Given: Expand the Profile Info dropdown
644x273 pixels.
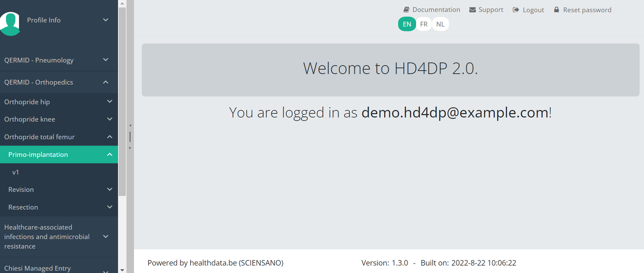Looking at the screenshot, I should pos(106,20).
